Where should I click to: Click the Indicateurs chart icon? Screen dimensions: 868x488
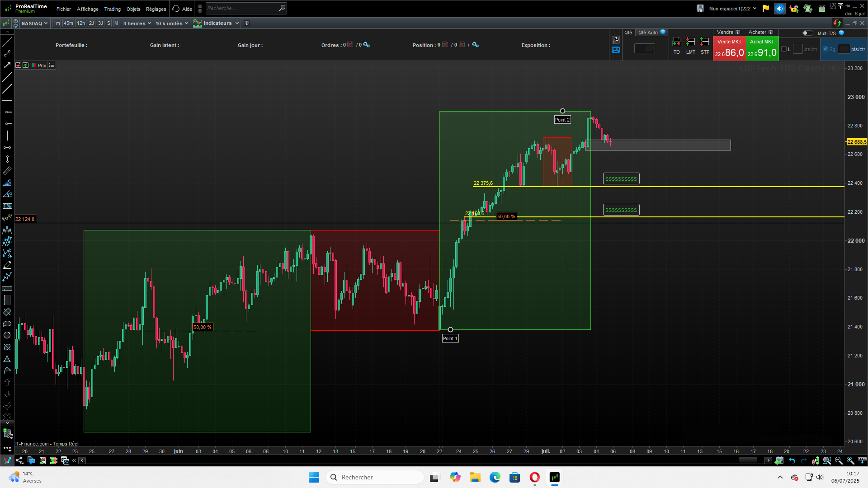click(x=198, y=23)
